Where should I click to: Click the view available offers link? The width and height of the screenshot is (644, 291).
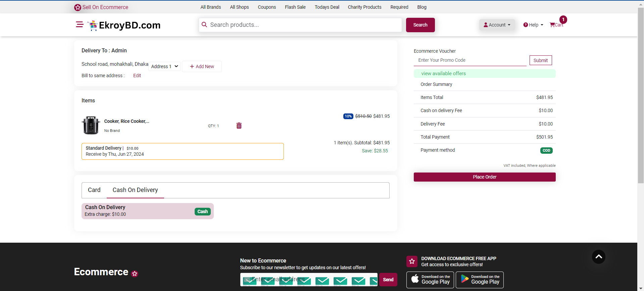443,74
